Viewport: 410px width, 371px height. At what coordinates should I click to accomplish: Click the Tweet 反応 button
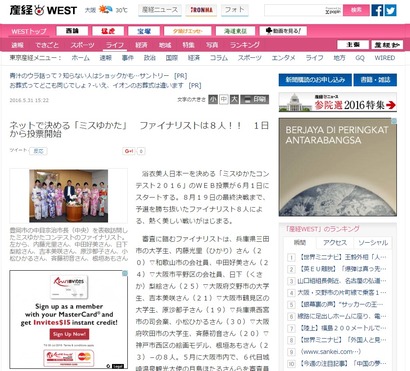[x=38, y=151]
